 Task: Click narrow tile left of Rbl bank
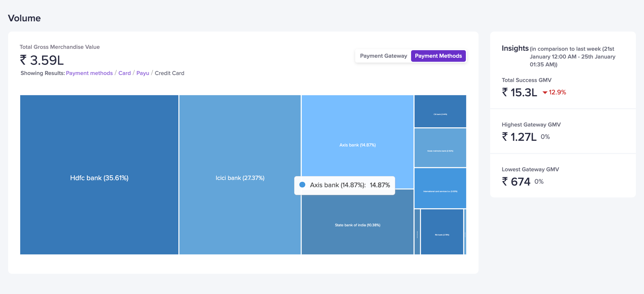417,232
